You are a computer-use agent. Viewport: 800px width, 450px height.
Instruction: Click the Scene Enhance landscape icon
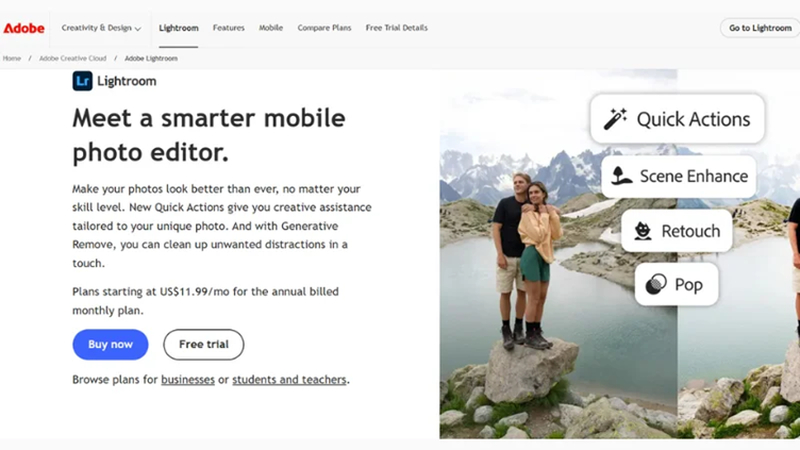coord(621,176)
